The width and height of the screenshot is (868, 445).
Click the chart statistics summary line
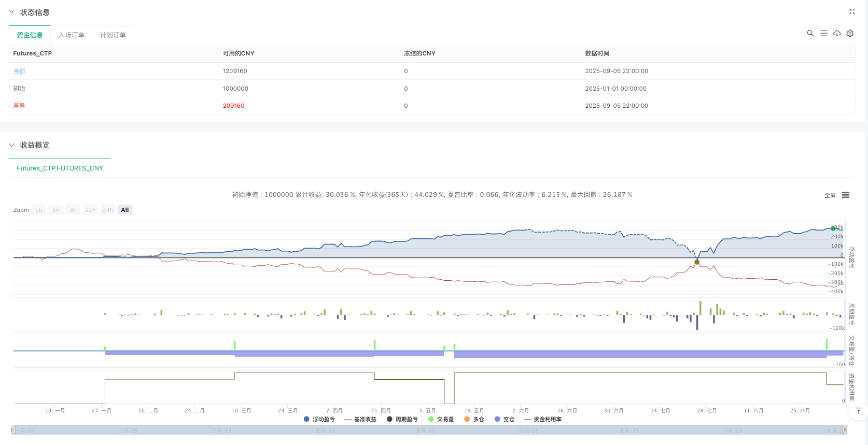(x=432, y=195)
